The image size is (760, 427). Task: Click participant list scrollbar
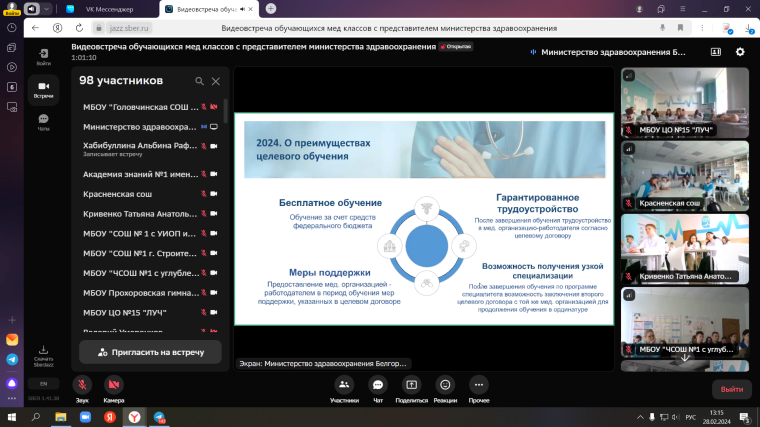225,111
